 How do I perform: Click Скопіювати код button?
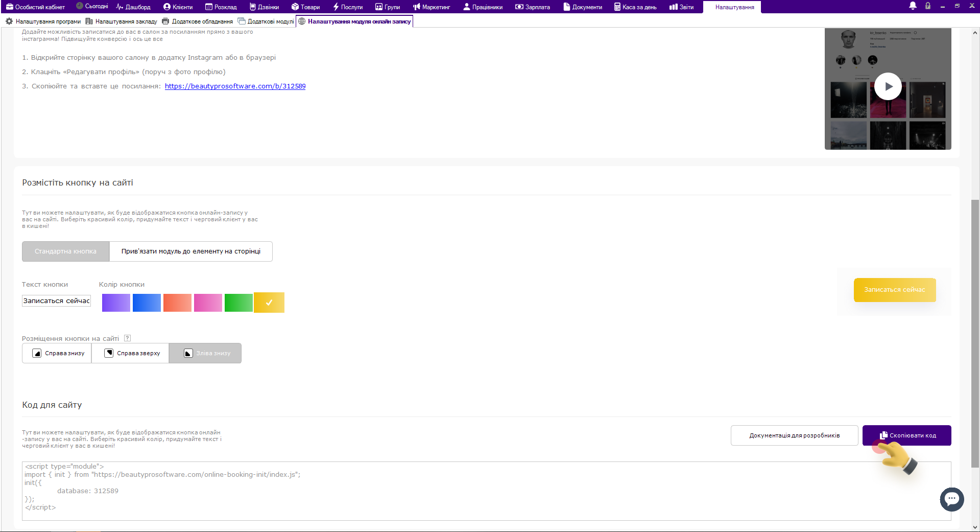click(907, 435)
